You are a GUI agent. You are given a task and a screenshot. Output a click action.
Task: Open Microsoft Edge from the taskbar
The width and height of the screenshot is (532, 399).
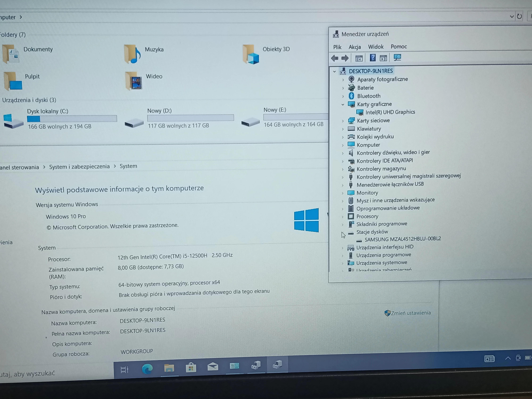pos(147,369)
